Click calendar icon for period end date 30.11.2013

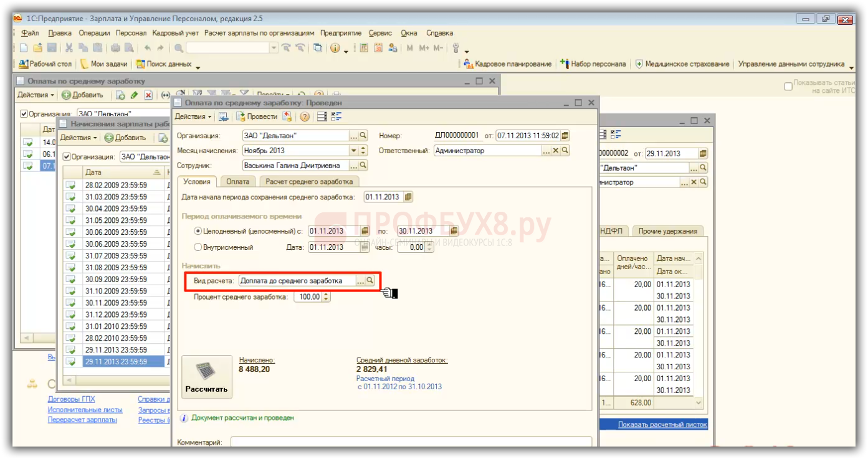point(454,231)
